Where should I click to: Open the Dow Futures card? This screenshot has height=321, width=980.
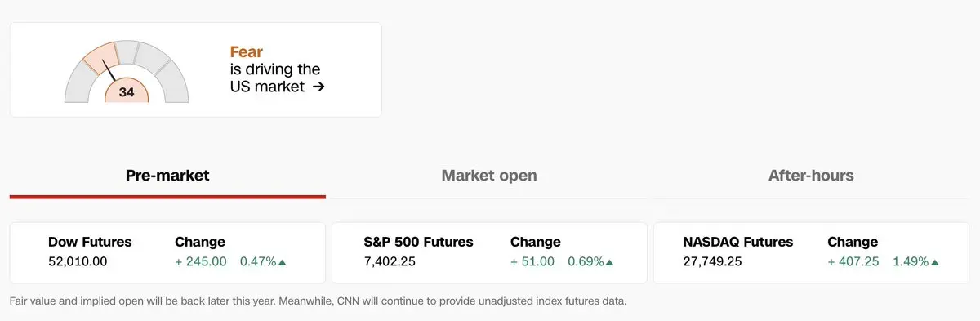pos(167,253)
